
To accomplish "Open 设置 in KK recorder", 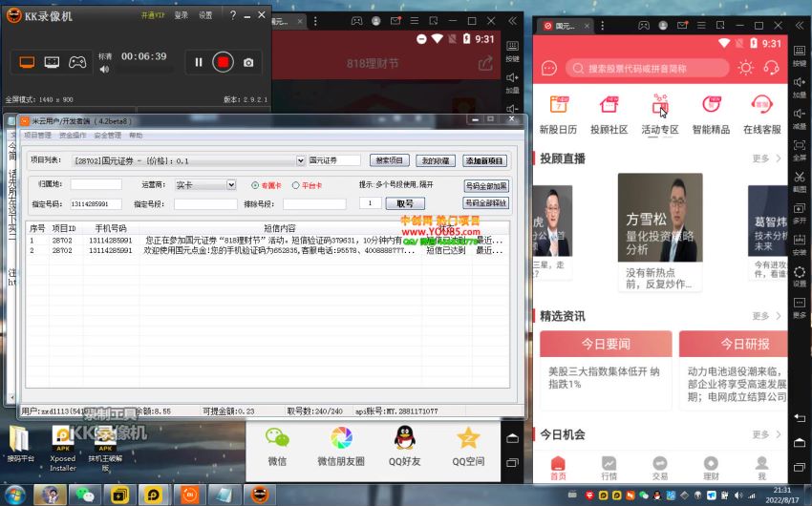I will click(205, 15).
